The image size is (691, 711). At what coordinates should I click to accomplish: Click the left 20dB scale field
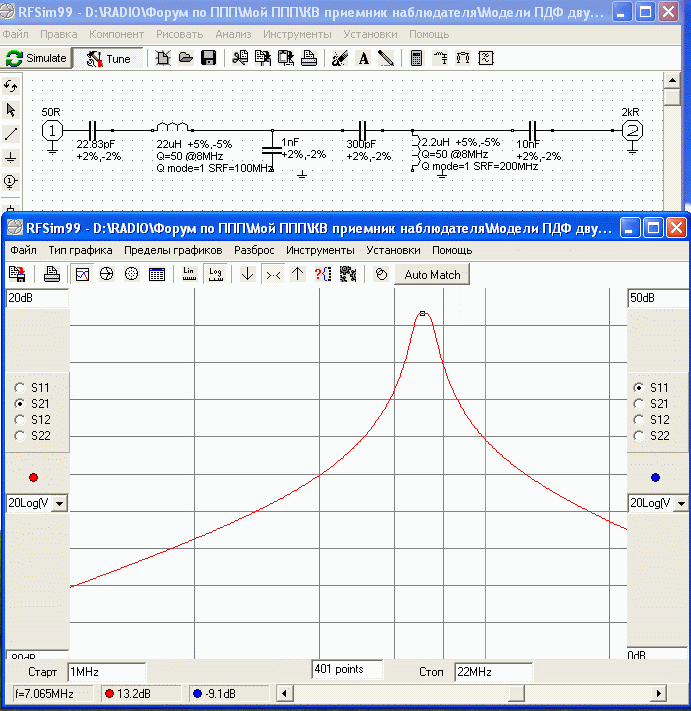click(37, 298)
